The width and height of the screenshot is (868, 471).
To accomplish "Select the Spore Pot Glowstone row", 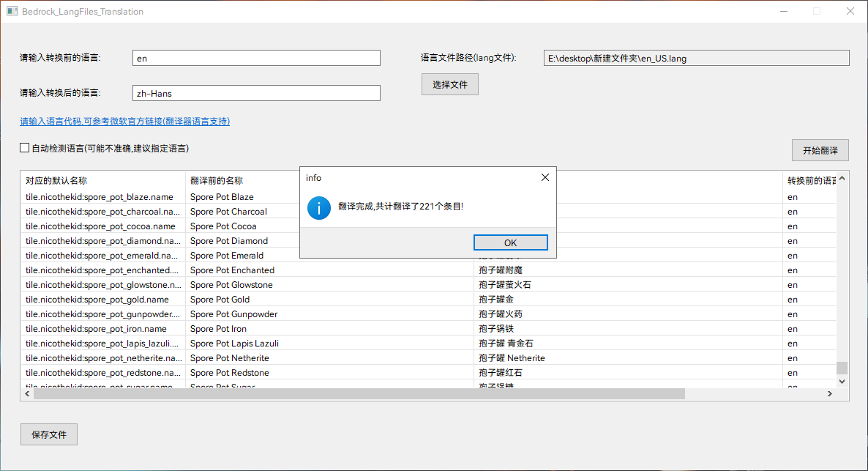I will click(231, 285).
